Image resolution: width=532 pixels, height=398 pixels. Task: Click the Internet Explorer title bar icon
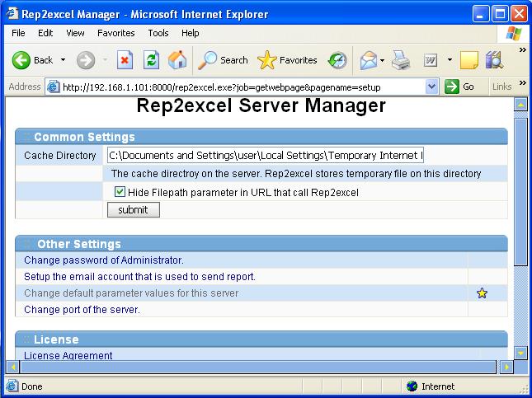click(x=12, y=14)
